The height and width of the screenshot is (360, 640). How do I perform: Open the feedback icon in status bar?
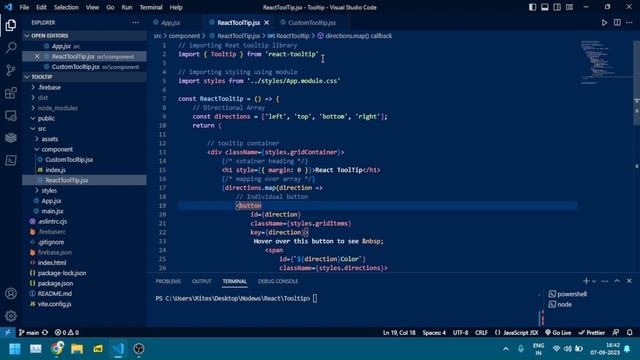[616, 332]
